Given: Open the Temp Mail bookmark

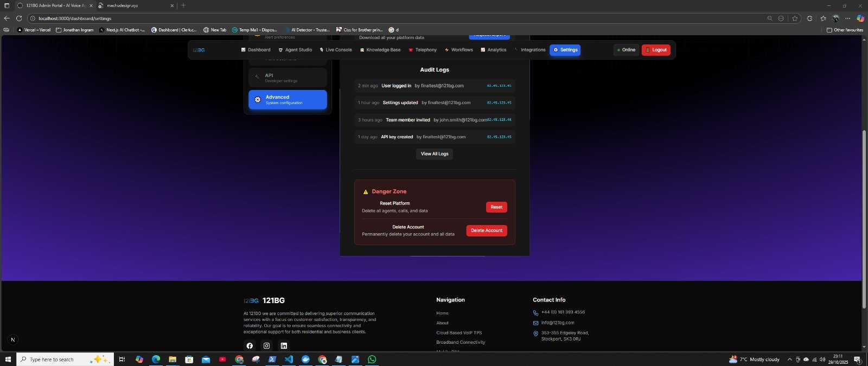Looking at the screenshot, I should [x=254, y=30].
